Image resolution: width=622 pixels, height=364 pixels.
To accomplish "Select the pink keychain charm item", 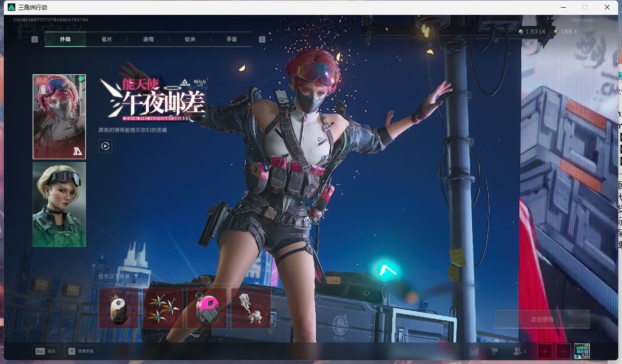I will pos(207,308).
